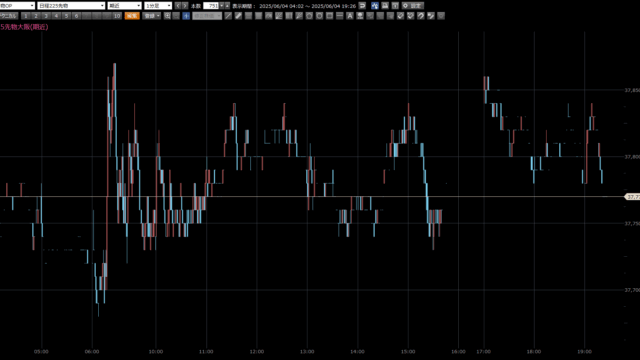The height and width of the screenshot is (360, 640).
Task: Select preset tab 3
Action: tap(46, 16)
